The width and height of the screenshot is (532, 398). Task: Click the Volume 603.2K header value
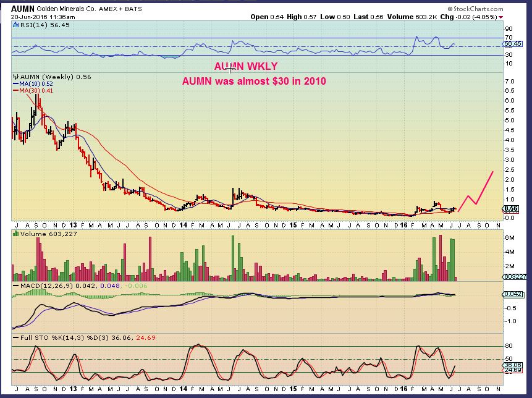point(412,17)
